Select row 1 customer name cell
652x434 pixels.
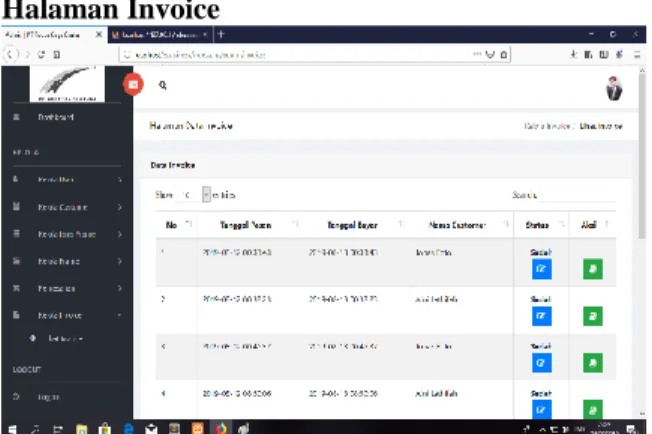tap(434, 252)
